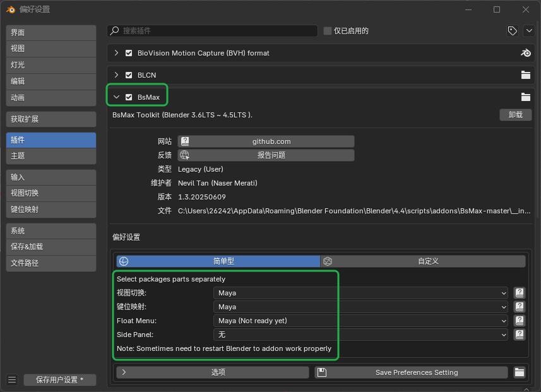Open the BLCN add-on folder icon
Screen dimensions: 541x392
[x=525, y=75]
